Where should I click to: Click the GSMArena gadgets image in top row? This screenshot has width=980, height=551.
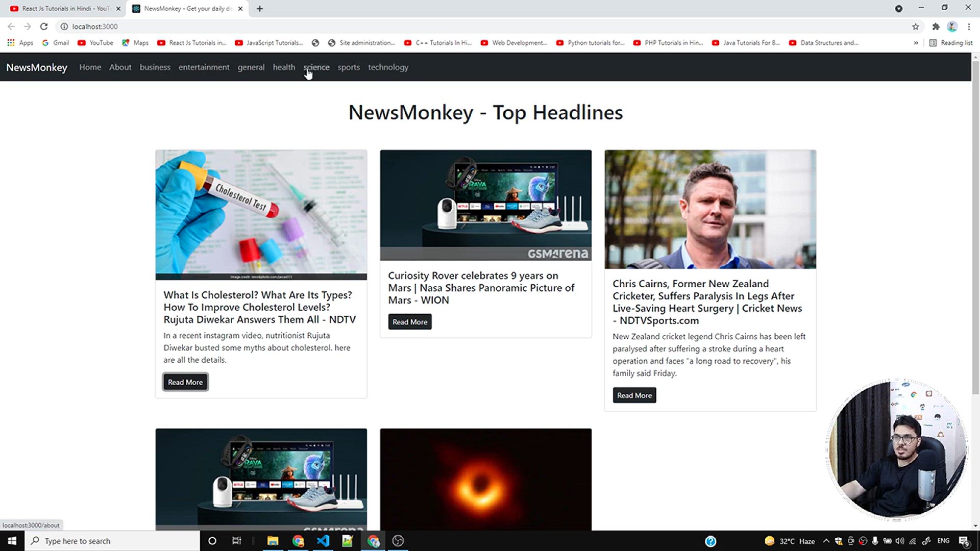[486, 205]
